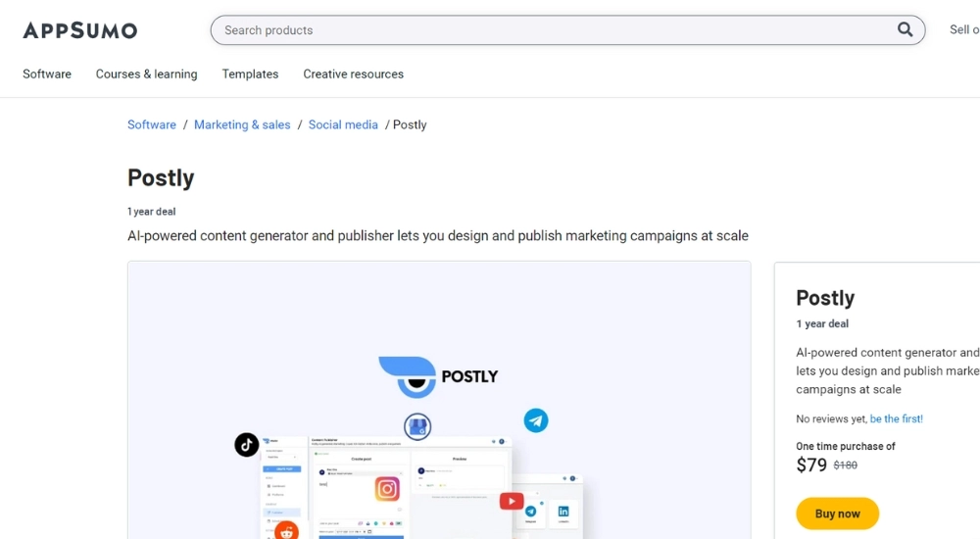
Task: Focus the Search products field
Action: coord(567,30)
